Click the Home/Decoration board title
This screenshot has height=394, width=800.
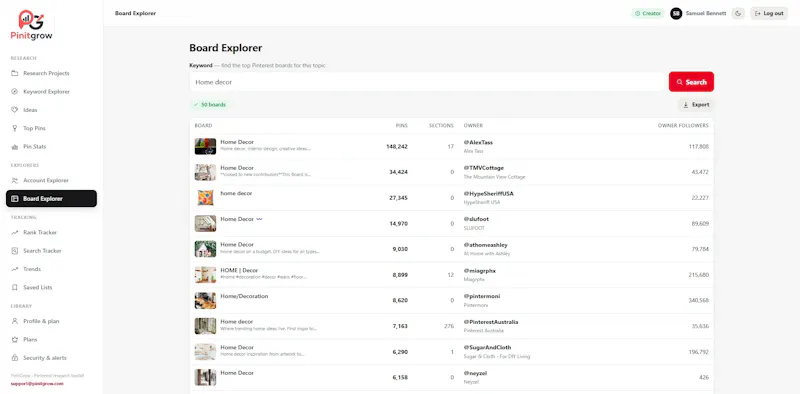coord(244,296)
